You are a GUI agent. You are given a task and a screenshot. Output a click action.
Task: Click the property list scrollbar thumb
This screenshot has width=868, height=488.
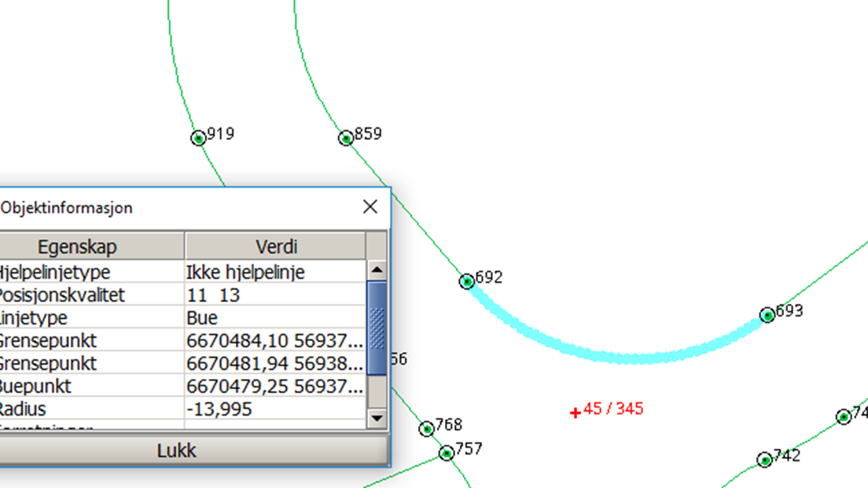tap(377, 328)
